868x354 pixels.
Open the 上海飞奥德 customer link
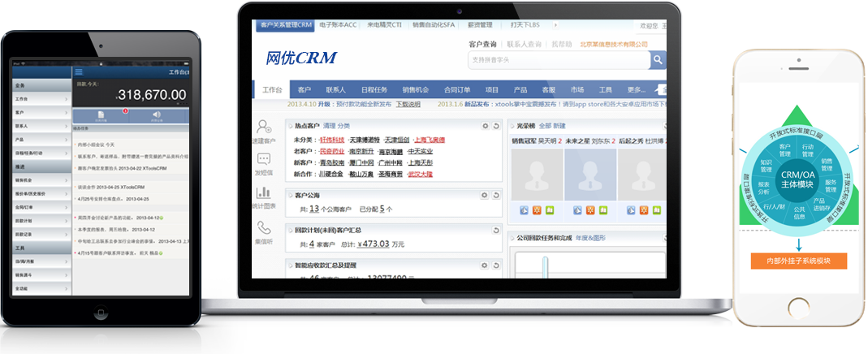click(x=427, y=140)
